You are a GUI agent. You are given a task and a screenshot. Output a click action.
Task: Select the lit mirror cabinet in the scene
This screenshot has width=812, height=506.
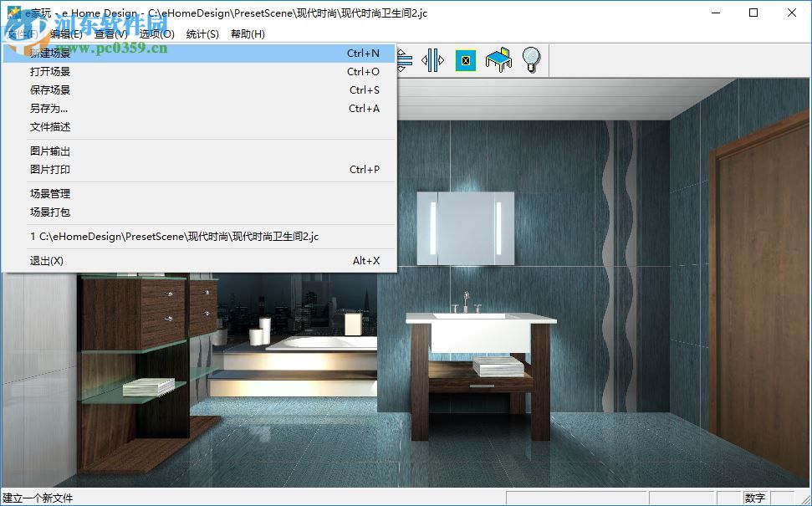point(466,228)
